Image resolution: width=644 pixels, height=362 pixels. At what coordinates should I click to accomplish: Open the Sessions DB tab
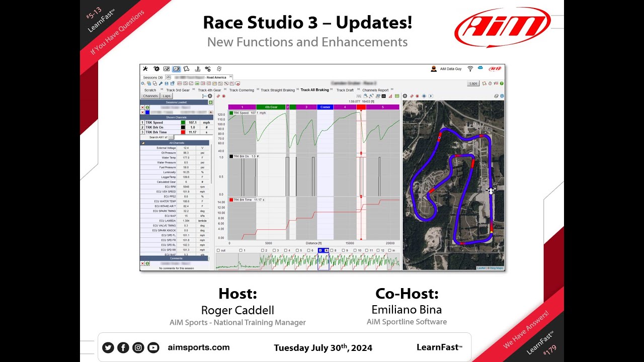[x=152, y=77]
